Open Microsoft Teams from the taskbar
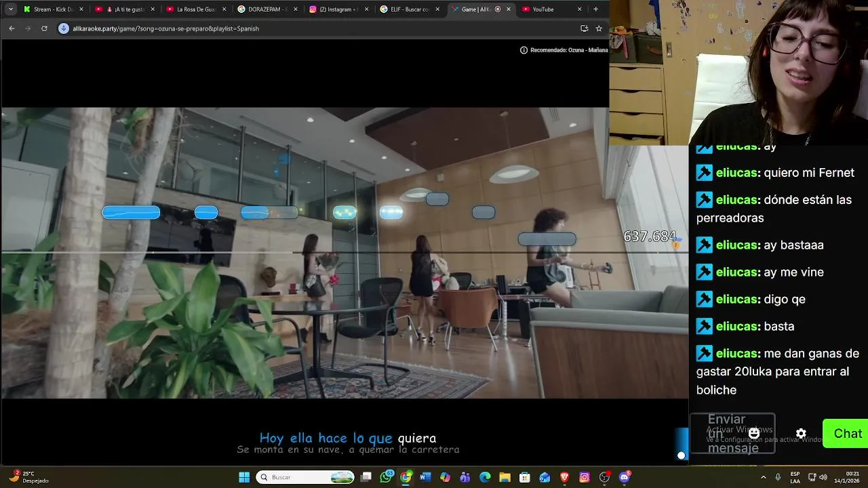This screenshot has width=868, height=488. pos(465,477)
